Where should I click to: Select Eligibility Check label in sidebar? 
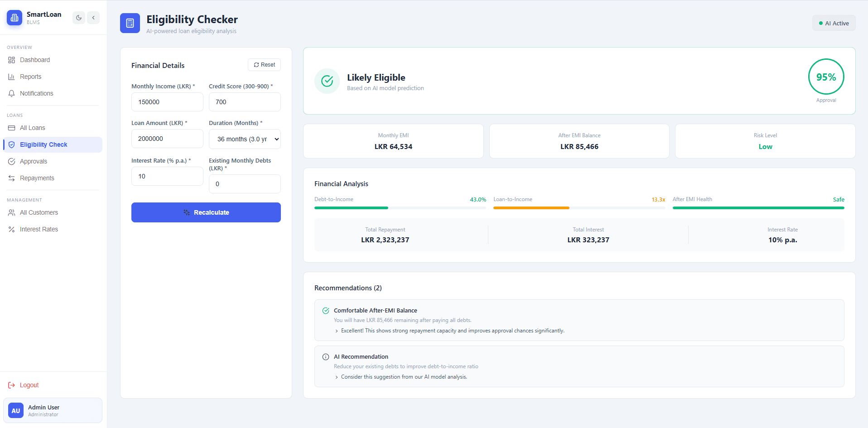pos(43,144)
